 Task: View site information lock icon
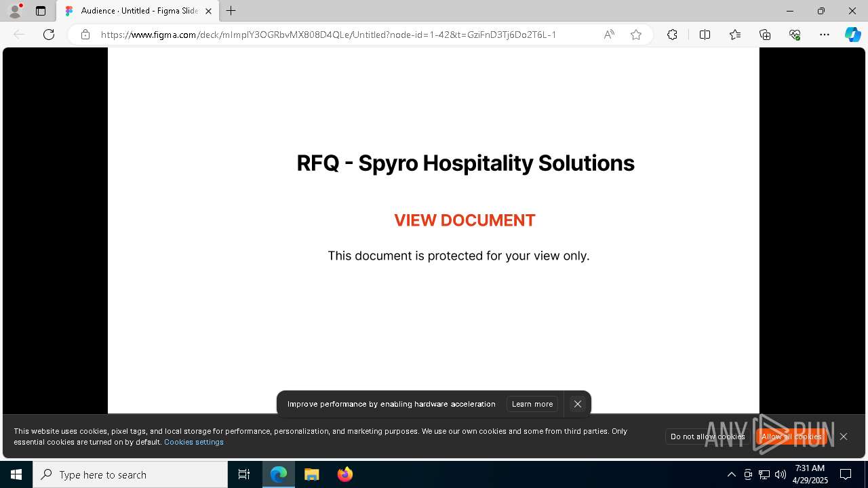tap(85, 35)
